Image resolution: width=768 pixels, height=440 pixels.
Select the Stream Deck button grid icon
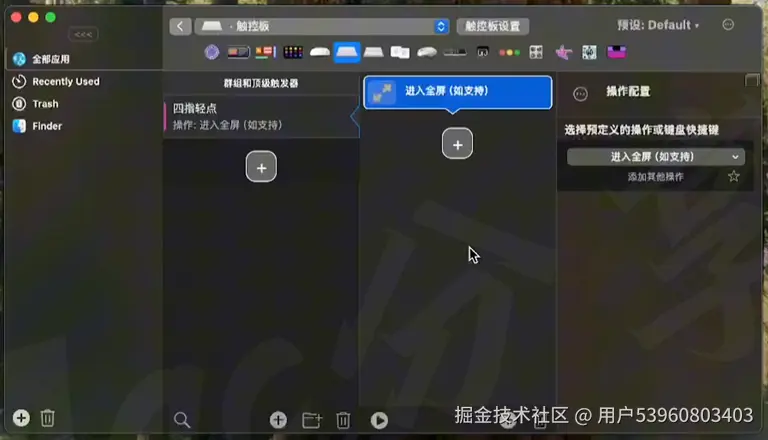click(x=293, y=52)
